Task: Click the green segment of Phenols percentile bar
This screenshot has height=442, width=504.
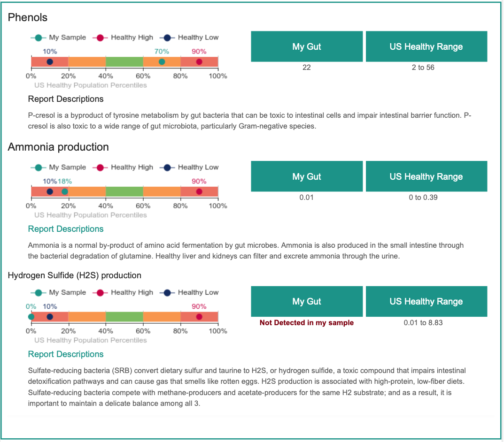Action: click(124, 61)
